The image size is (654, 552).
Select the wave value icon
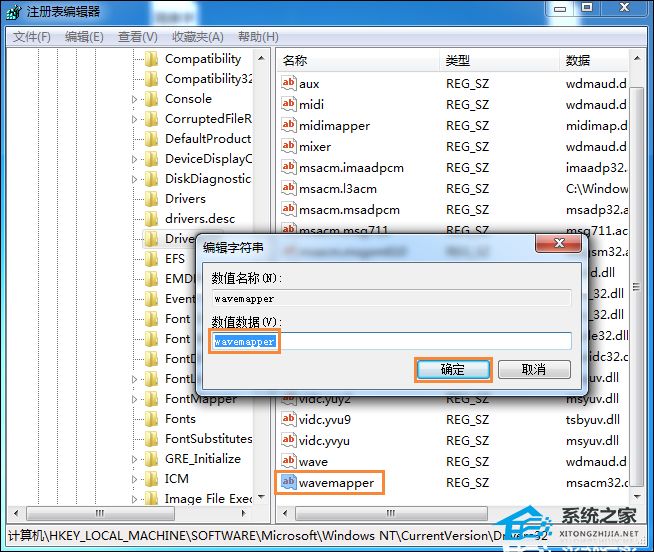(289, 461)
